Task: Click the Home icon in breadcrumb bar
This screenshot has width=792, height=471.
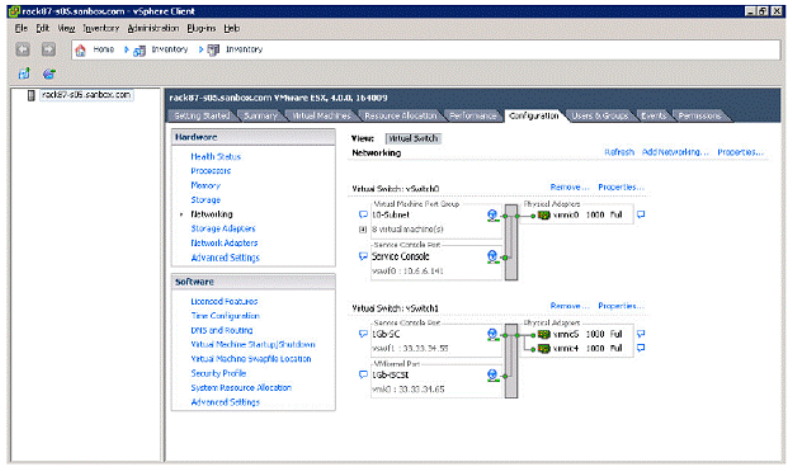Action: (x=80, y=50)
